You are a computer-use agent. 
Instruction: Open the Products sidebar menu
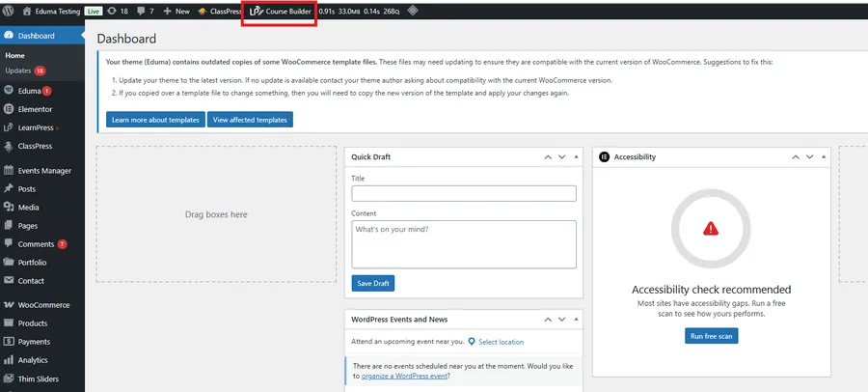pos(42,323)
